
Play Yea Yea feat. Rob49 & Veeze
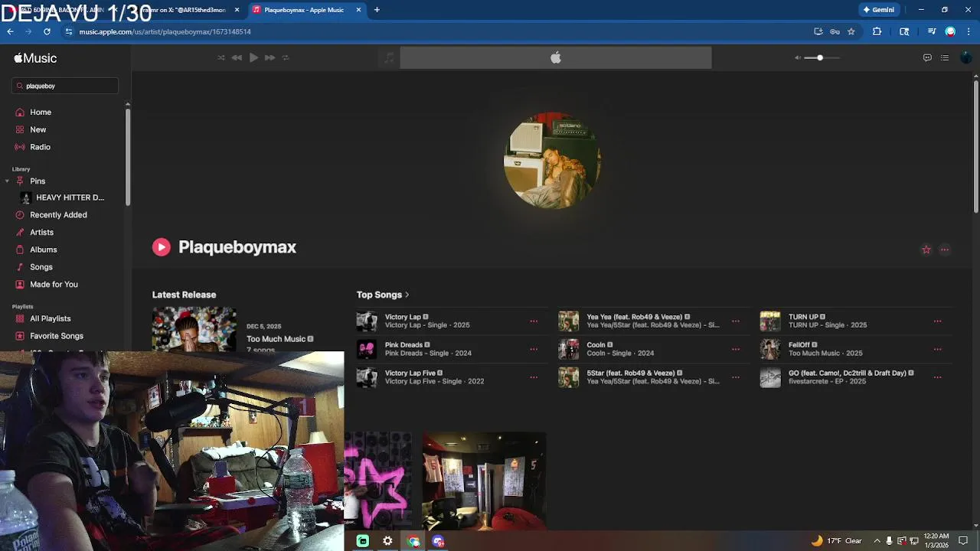(x=569, y=321)
